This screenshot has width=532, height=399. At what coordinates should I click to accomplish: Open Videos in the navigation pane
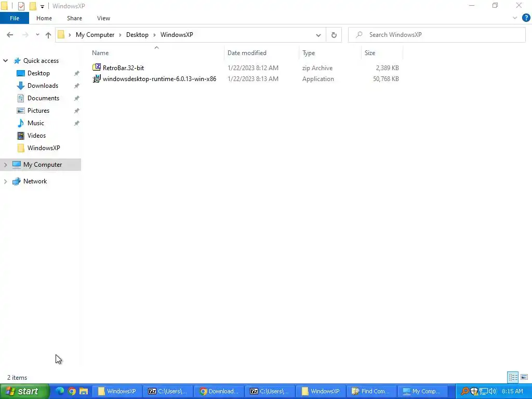[x=36, y=136]
